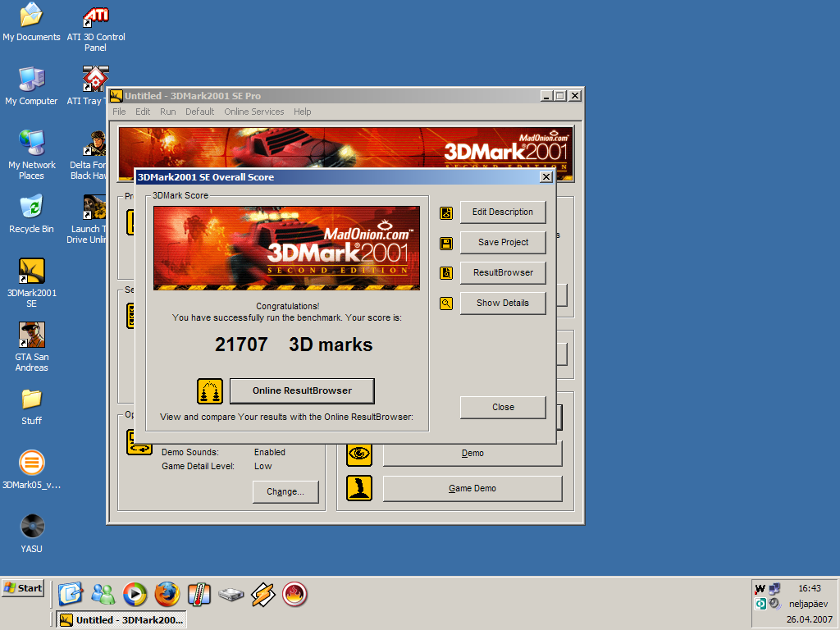
Task: Click the Game Demo button
Action: click(472, 489)
